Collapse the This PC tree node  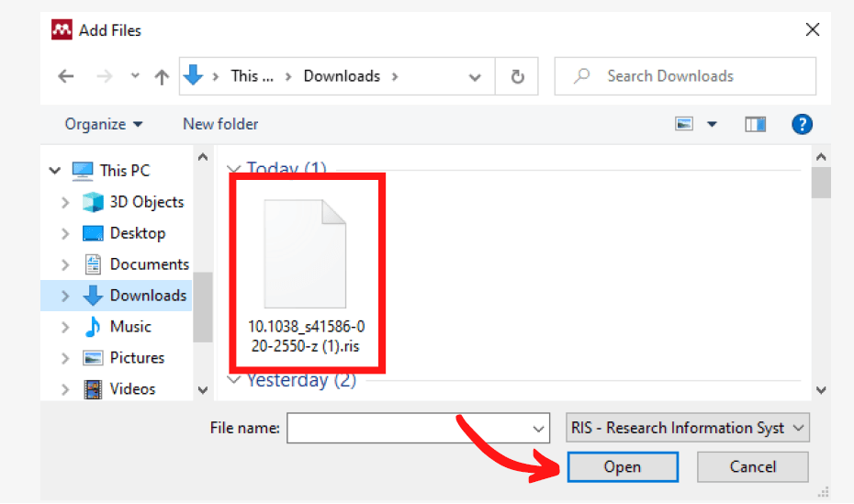tap(56, 171)
